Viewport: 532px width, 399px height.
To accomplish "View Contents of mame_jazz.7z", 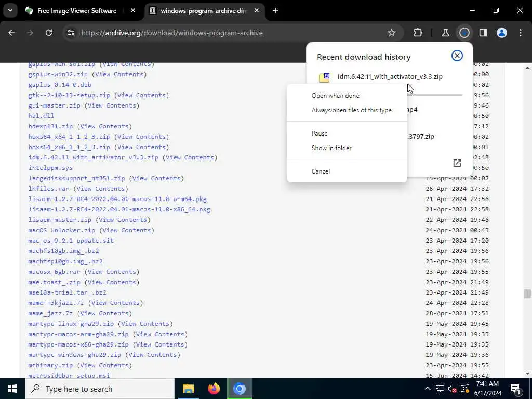I will 104,313.
